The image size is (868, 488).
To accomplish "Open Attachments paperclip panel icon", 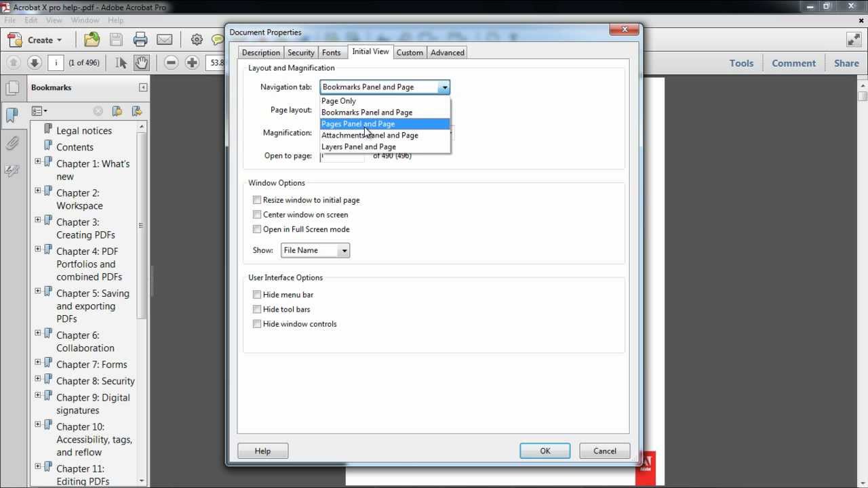I will tap(12, 143).
